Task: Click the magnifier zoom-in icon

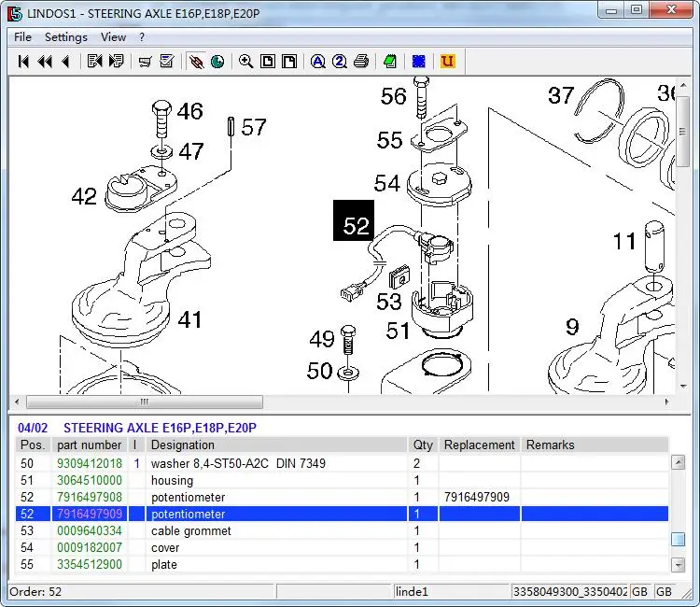Action: click(x=245, y=62)
